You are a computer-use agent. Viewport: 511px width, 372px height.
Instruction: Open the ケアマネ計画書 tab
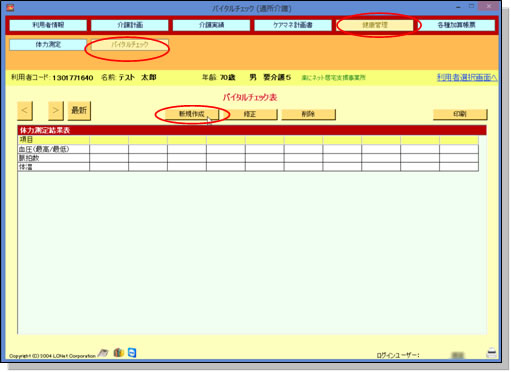pyautogui.click(x=293, y=25)
